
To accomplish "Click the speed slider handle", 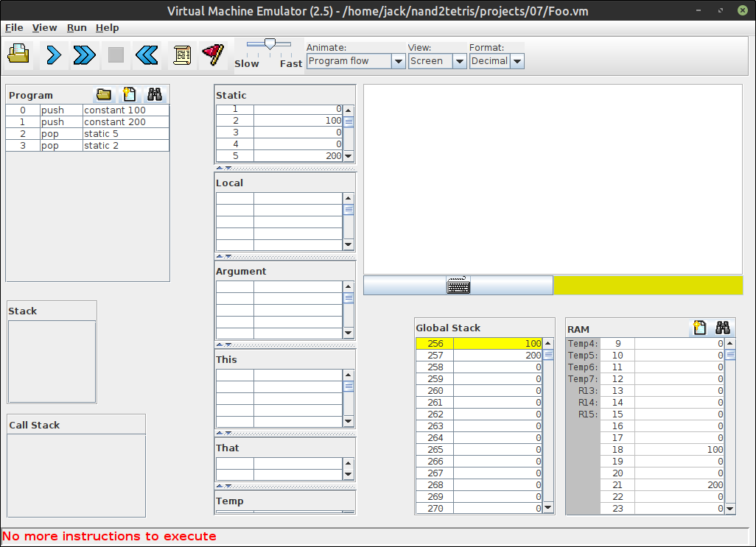I will [x=270, y=44].
